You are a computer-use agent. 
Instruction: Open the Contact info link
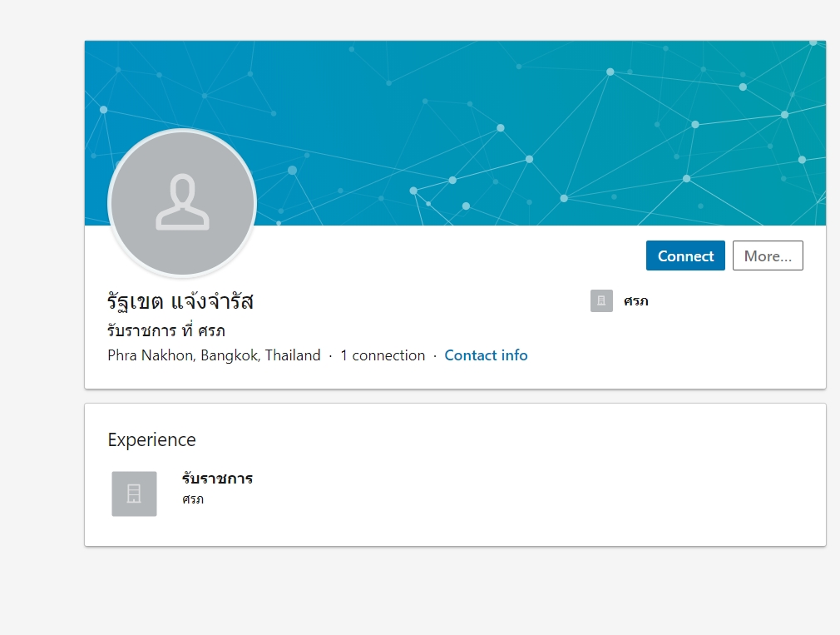coord(486,355)
